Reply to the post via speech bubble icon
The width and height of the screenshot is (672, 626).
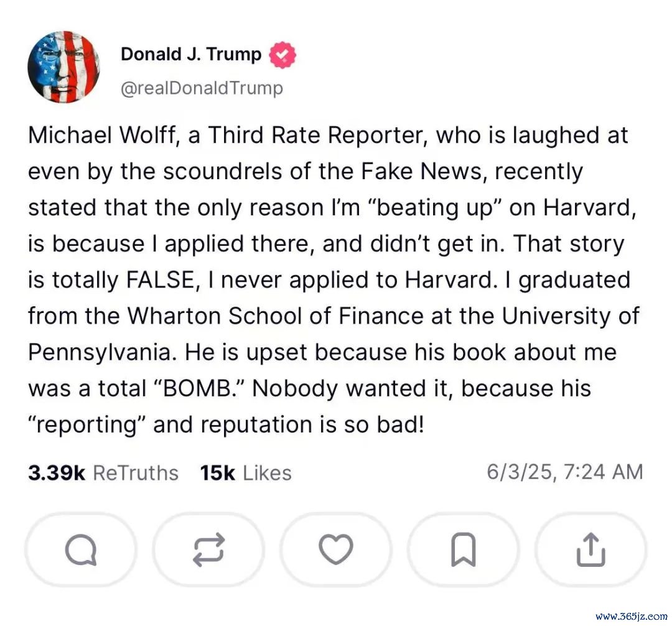coord(80,550)
